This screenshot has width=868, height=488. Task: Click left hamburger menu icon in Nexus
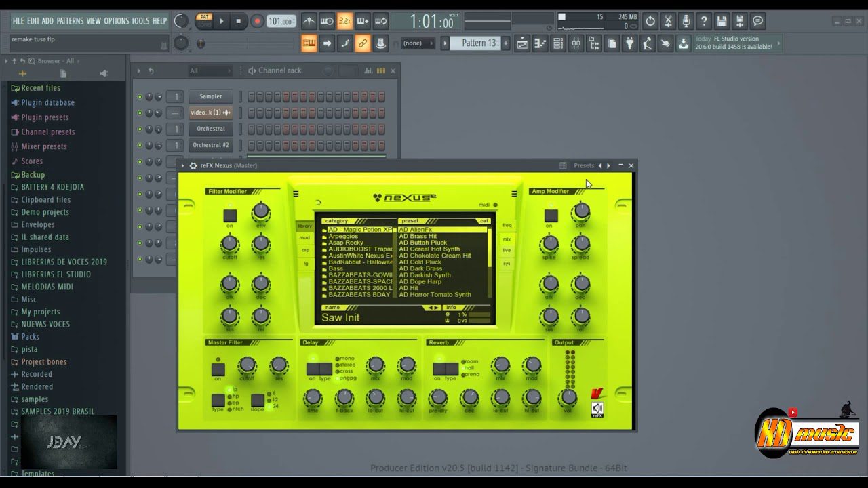[296, 194]
